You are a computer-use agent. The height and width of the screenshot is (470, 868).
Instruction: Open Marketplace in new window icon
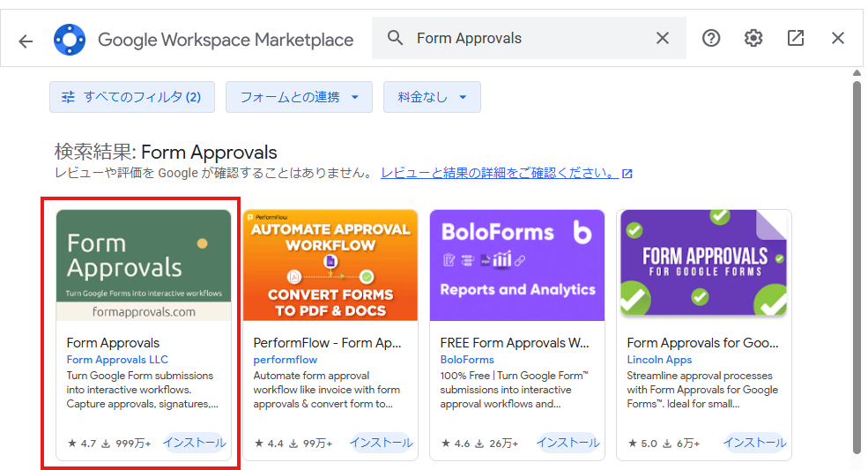(x=796, y=38)
